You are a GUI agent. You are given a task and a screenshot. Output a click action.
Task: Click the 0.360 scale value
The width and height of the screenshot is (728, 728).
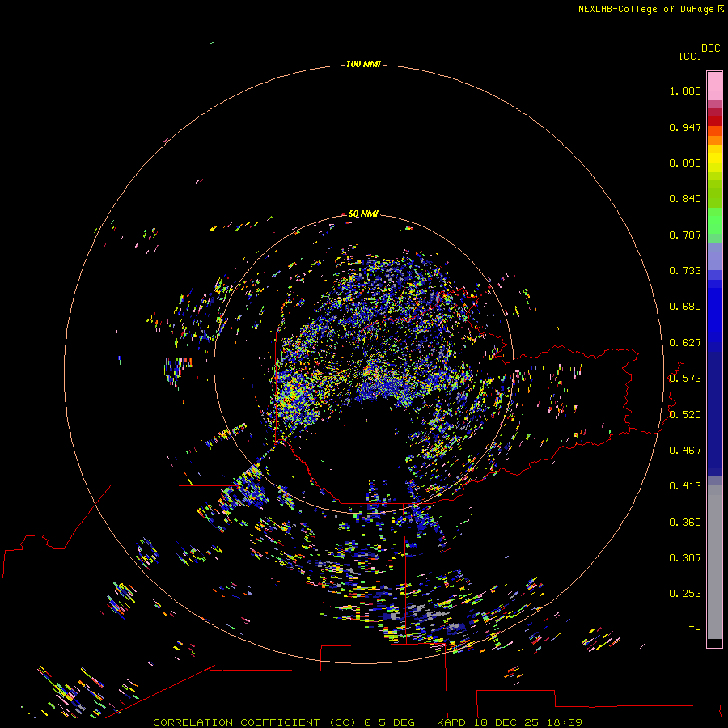[685, 523]
